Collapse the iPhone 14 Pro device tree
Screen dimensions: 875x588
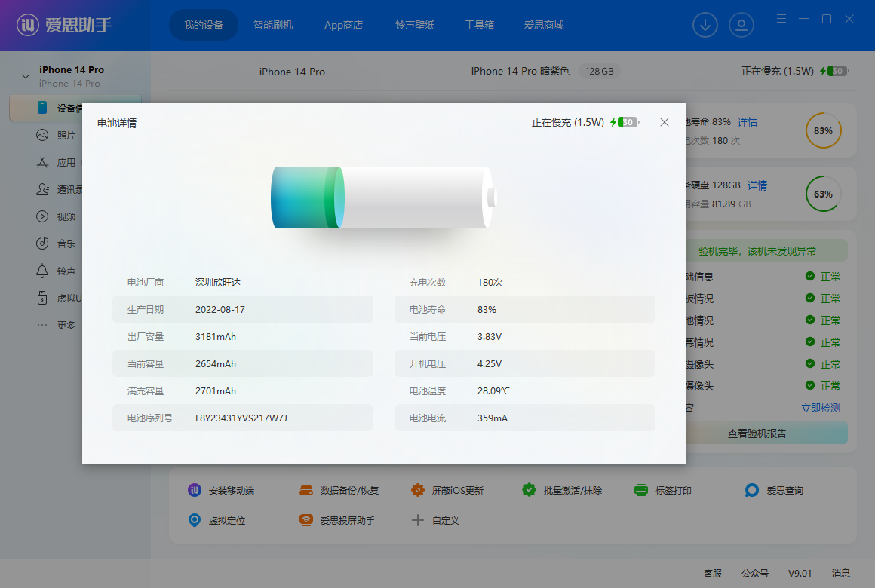point(26,76)
